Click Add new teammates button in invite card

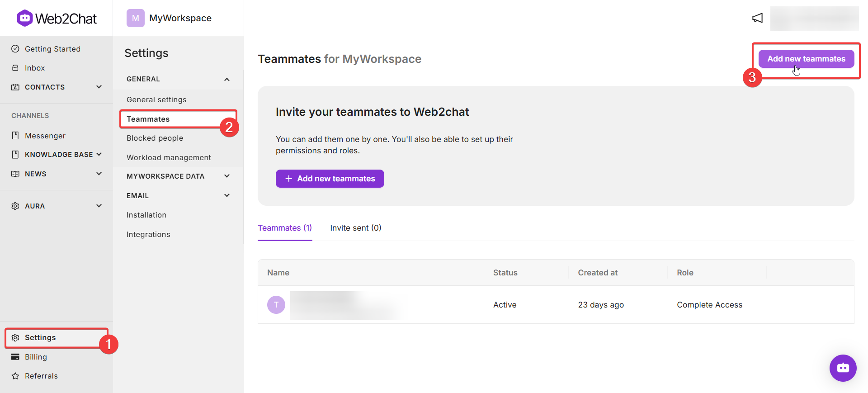click(330, 179)
